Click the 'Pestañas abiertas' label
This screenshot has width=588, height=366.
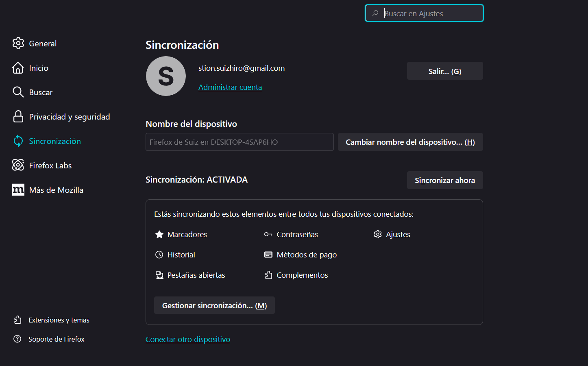pyautogui.click(x=196, y=275)
